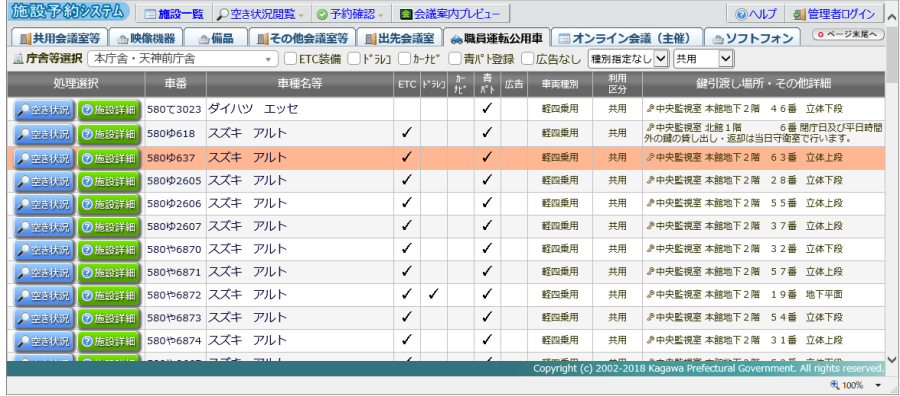Expand the 予約確認 menu
Screen dimensions: 900x396
[352, 14]
